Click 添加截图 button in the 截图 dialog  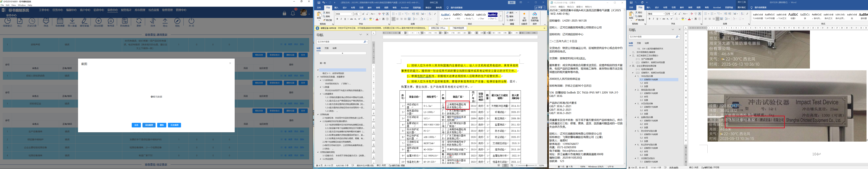149,125
